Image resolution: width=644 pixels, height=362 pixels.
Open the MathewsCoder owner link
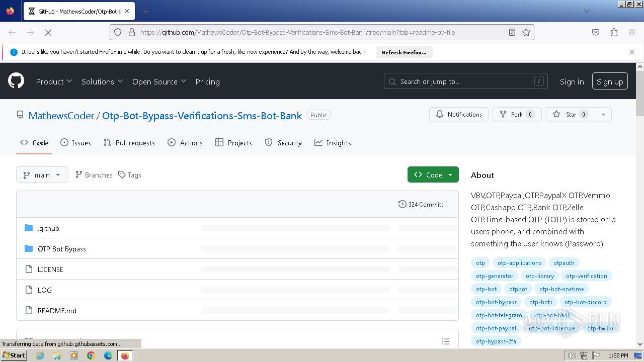(61, 115)
